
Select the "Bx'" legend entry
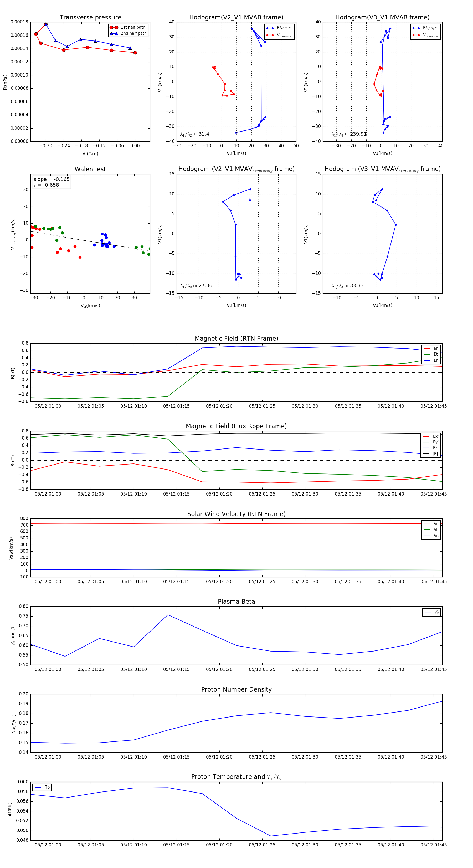pyautogui.click(x=431, y=436)
